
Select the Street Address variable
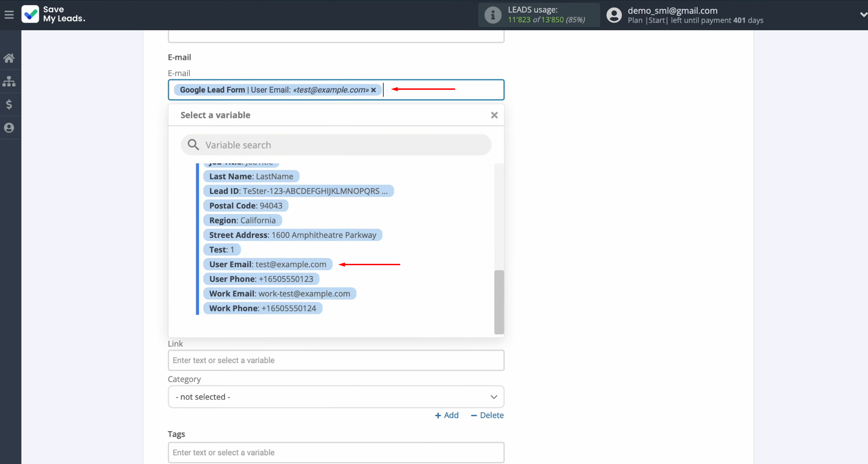coord(293,235)
